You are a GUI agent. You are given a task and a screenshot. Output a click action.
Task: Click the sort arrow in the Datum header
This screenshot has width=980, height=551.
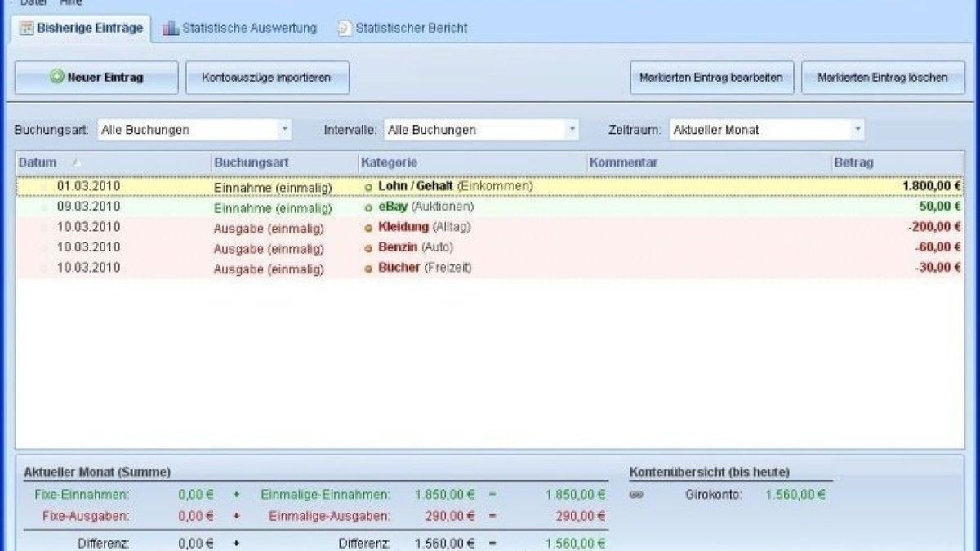point(76,162)
